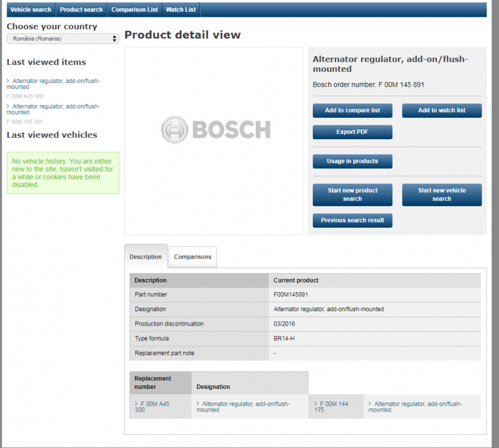The image size is (499, 448).
Task: Go back via Previous search result button
Action: [x=352, y=220]
